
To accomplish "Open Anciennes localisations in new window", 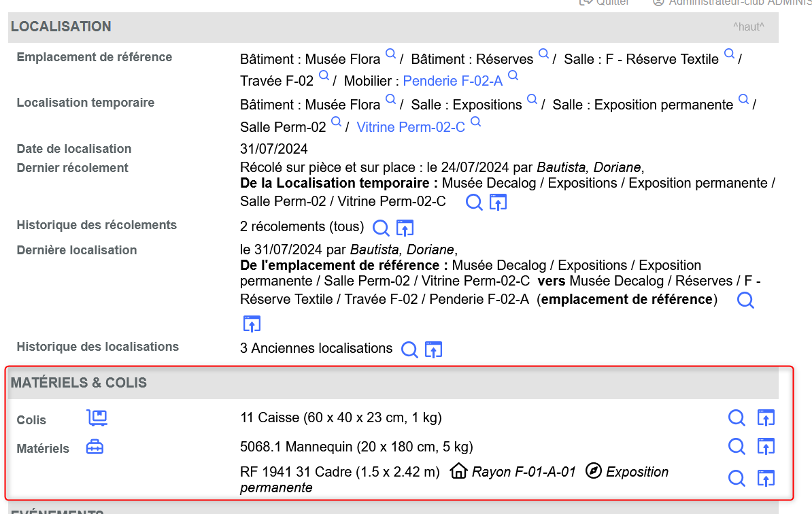I will tap(434, 349).
